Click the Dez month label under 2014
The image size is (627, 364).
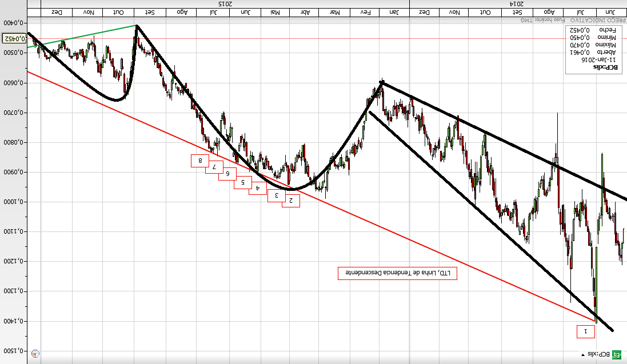tap(424, 13)
